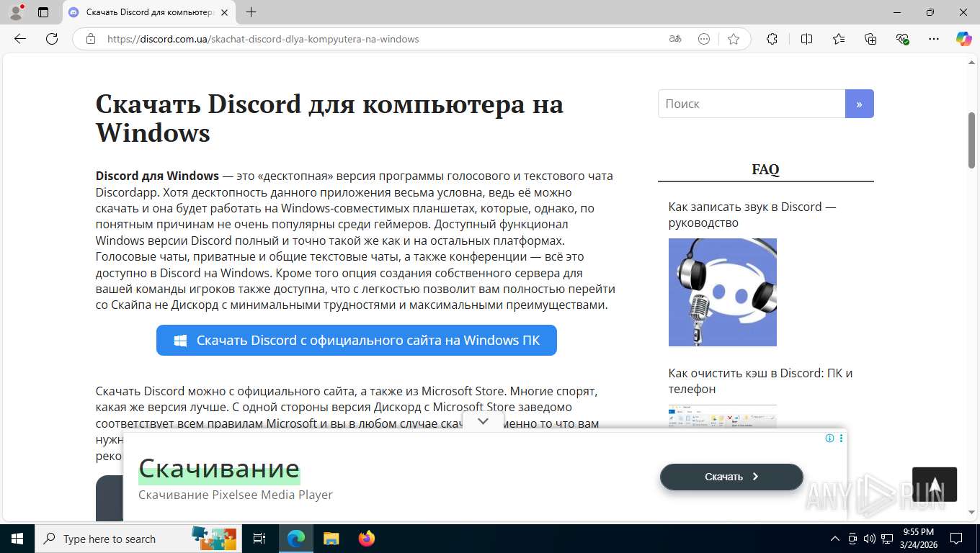Open the ad options menu dots
Screen dimensions: 980x553
click(x=841, y=438)
